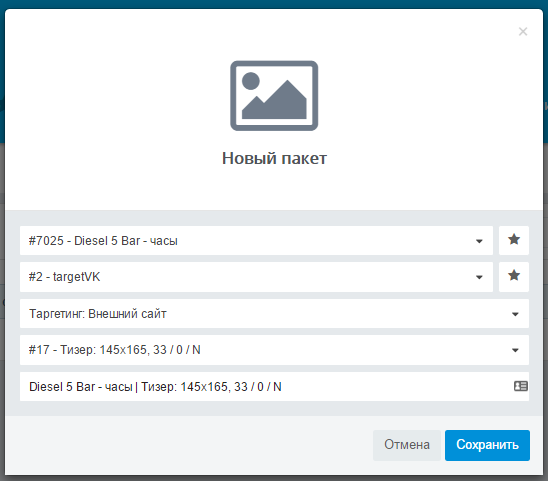548x481 pixels.
Task: Close the Новый пакет dialog with X
Action: point(523,31)
